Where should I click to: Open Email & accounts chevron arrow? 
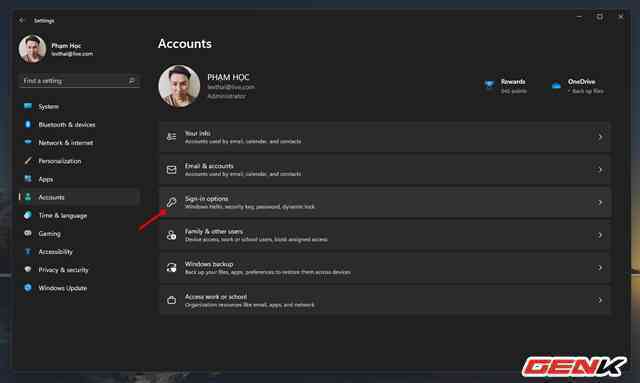[600, 169]
